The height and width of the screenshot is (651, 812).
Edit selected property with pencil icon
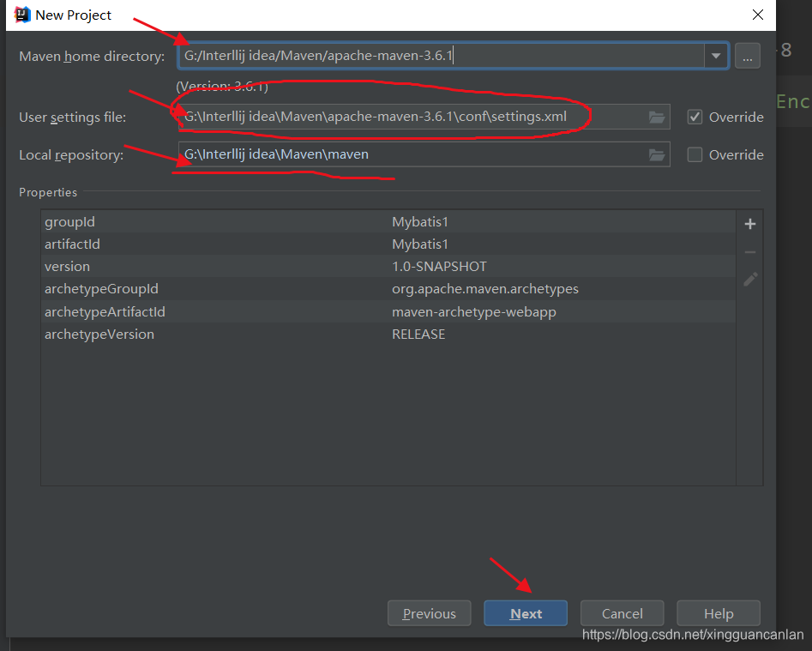pyautogui.click(x=750, y=280)
